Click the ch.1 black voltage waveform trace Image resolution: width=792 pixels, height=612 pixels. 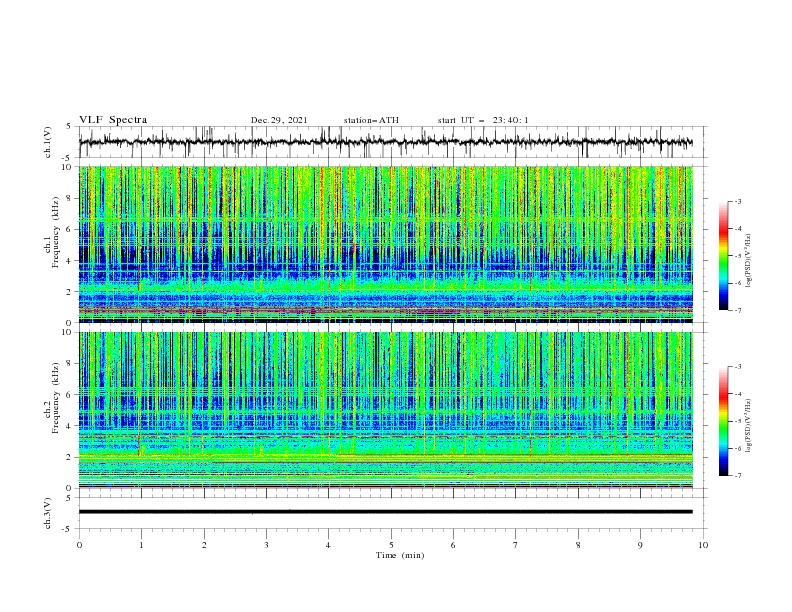point(385,142)
